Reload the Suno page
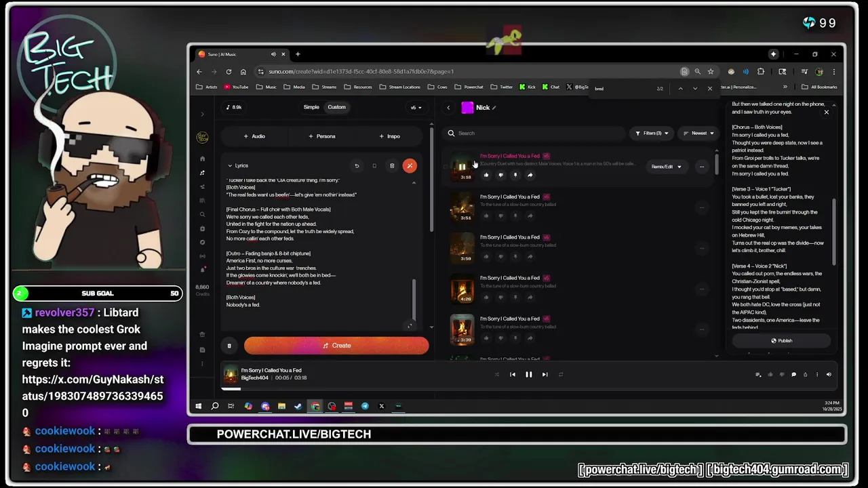This screenshot has height=488, width=868. click(x=229, y=71)
